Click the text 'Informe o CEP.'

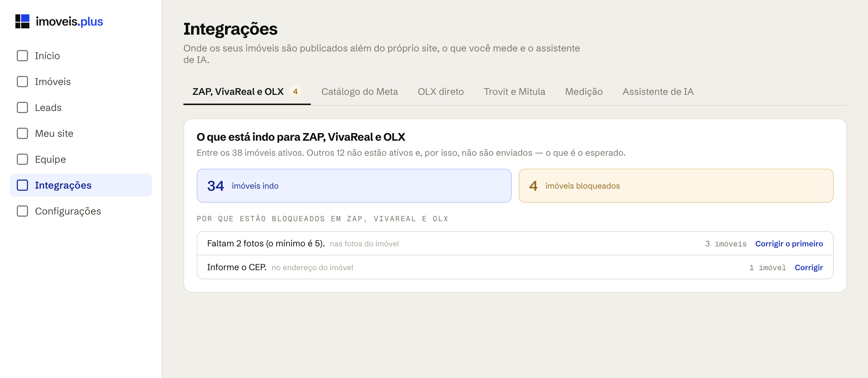(237, 267)
